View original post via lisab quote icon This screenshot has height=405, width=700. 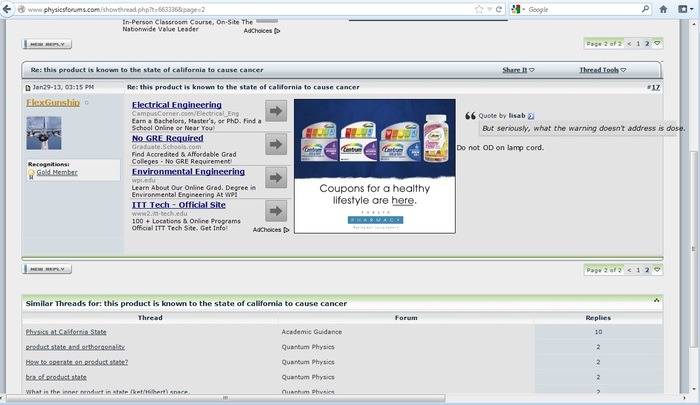[531, 116]
